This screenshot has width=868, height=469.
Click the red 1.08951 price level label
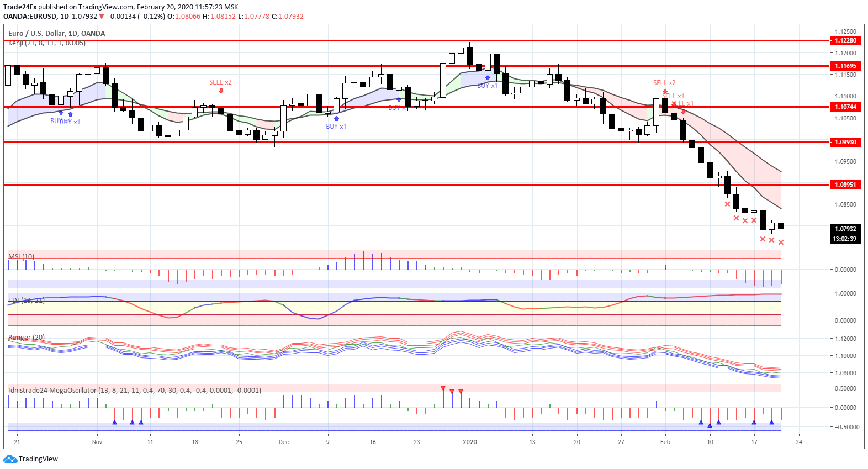click(x=845, y=185)
